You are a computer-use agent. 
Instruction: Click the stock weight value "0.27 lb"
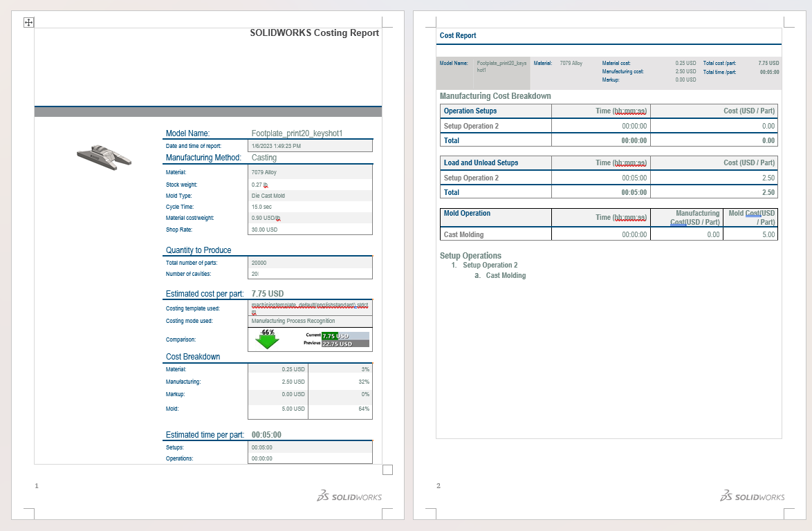pos(260,185)
